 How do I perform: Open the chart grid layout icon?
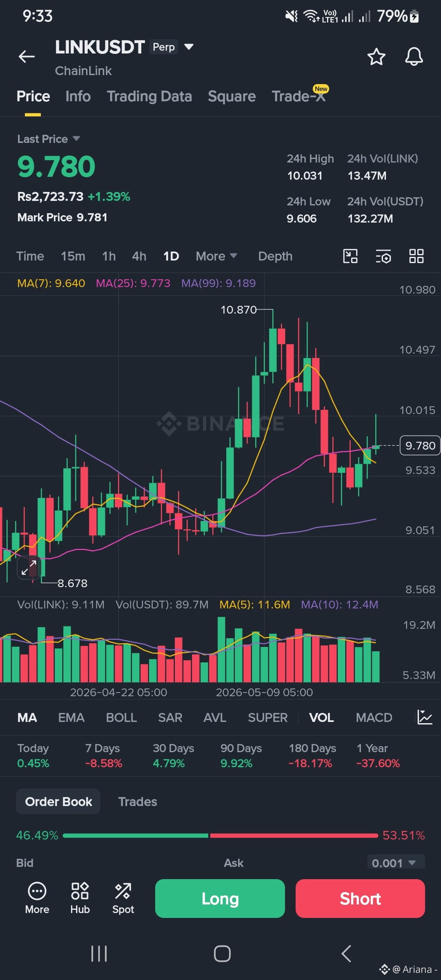416,256
